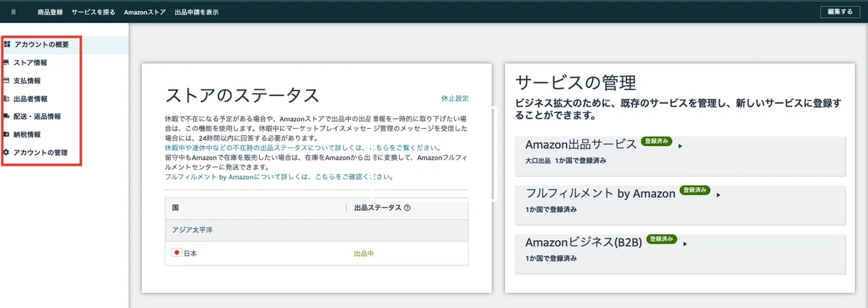Click the dashboard icon beside アカウントの概要
The width and height of the screenshot is (868, 308).
(7, 45)
